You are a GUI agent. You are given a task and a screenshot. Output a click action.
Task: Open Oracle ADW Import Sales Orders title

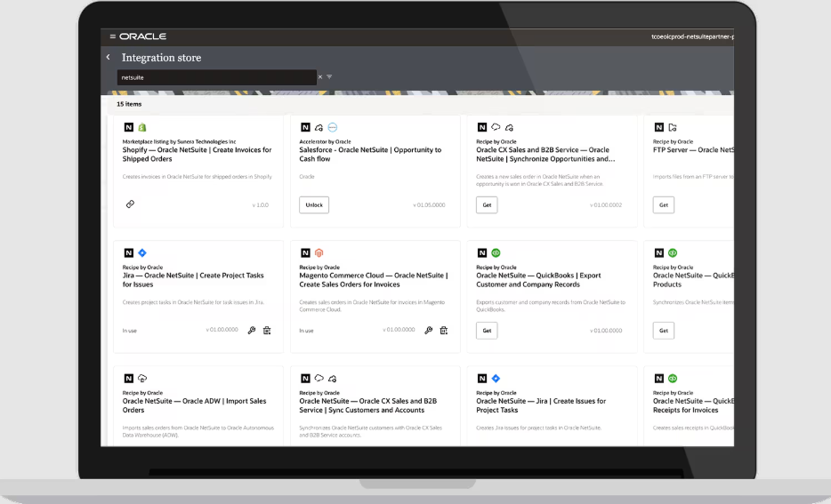(194, 405)
